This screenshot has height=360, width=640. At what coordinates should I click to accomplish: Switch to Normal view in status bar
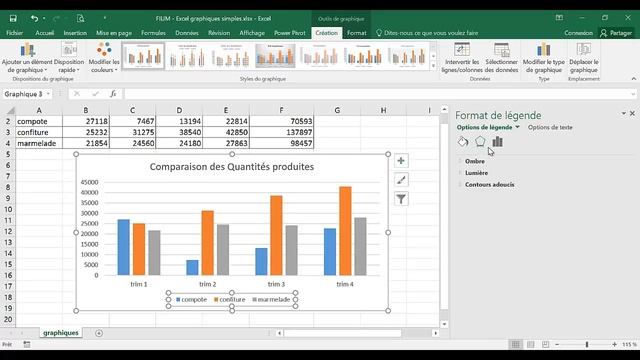click(x=516, y=344)
